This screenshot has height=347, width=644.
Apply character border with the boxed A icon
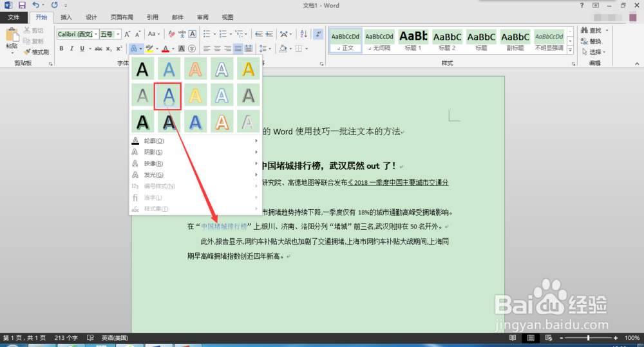[192, 34]
